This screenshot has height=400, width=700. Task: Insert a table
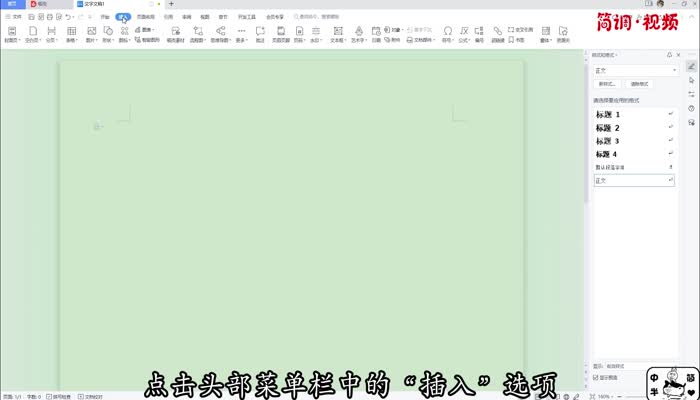click(71, 34)
